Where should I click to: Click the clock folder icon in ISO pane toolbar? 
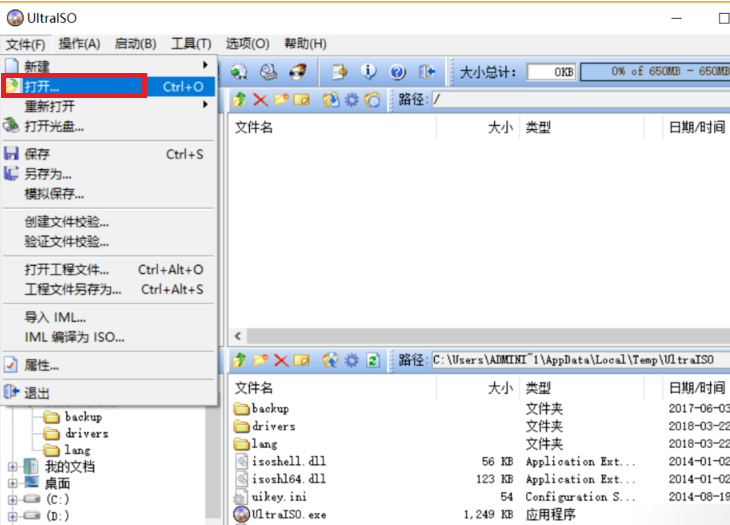pos(372,99)
